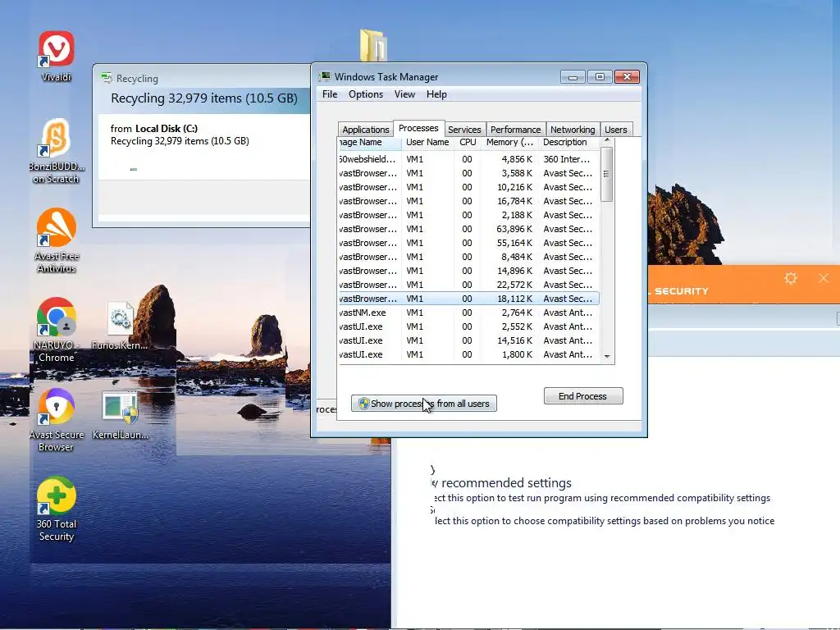
Task: Select the KernelLaun desktop icon
Action: click(120, 416)
